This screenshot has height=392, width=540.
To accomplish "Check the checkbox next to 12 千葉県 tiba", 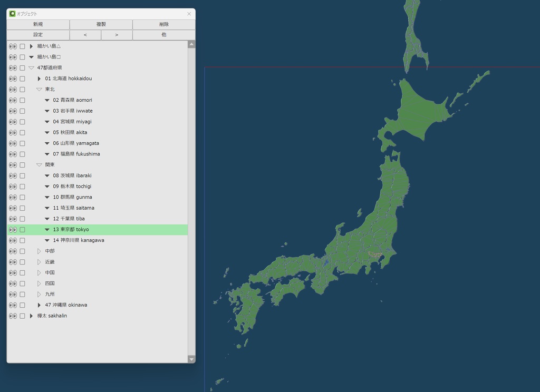I will (x=22, y=219).
